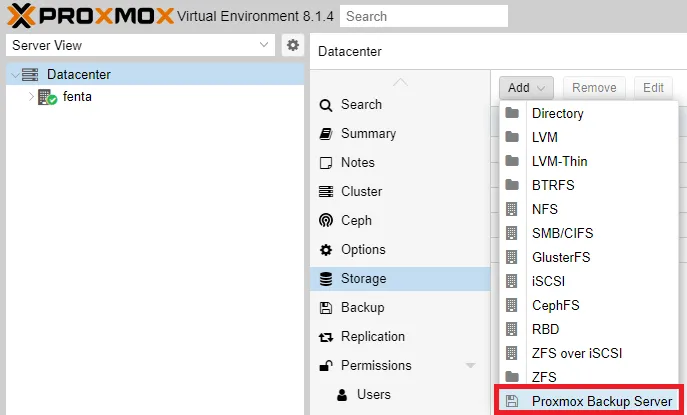Screen dimensions: 687x415
Task: Click the Directory folder icon
Action: point(512,113)
